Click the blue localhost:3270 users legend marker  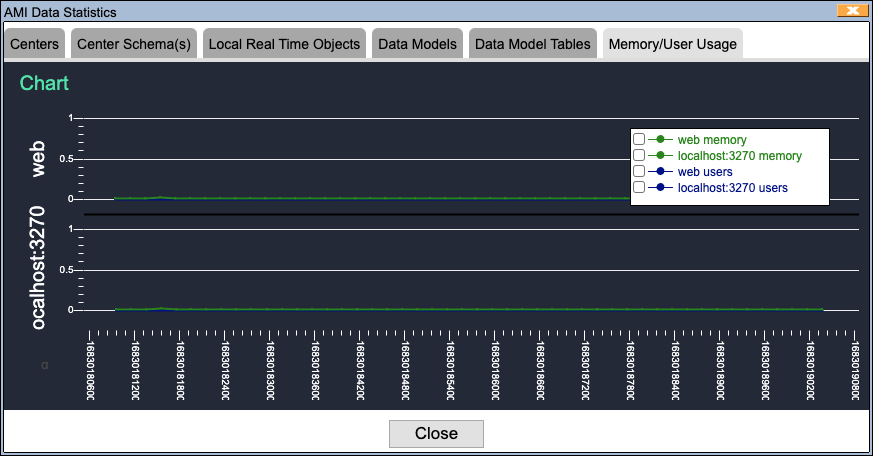[x=660, y=188]
